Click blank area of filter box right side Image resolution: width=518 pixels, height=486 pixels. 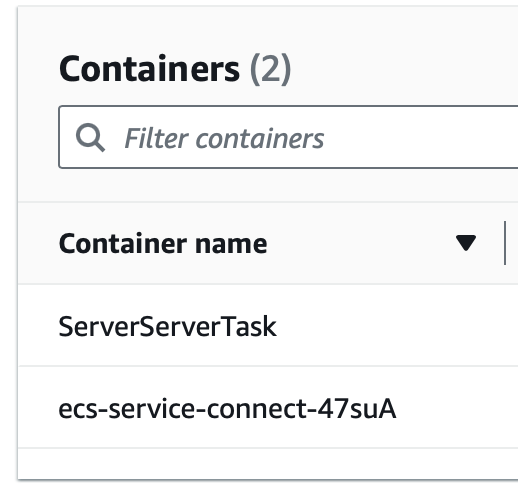[x=420, y=137]
